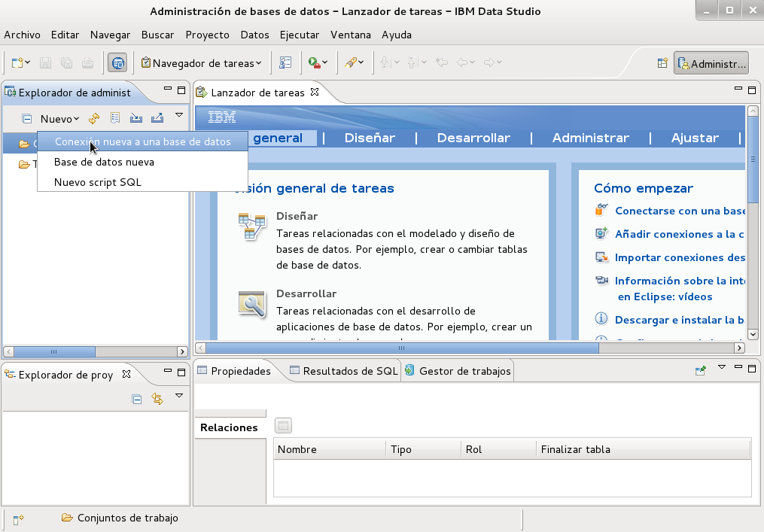Click the grayed Save All icon
Viewport: 764px width, 532px height.
pyautogui.click(x=67, y=63)
